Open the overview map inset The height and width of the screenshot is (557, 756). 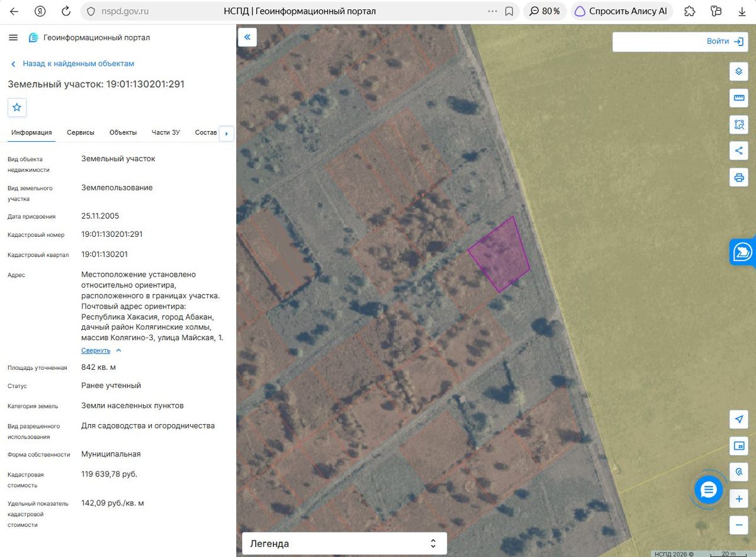tap(739, 445)
